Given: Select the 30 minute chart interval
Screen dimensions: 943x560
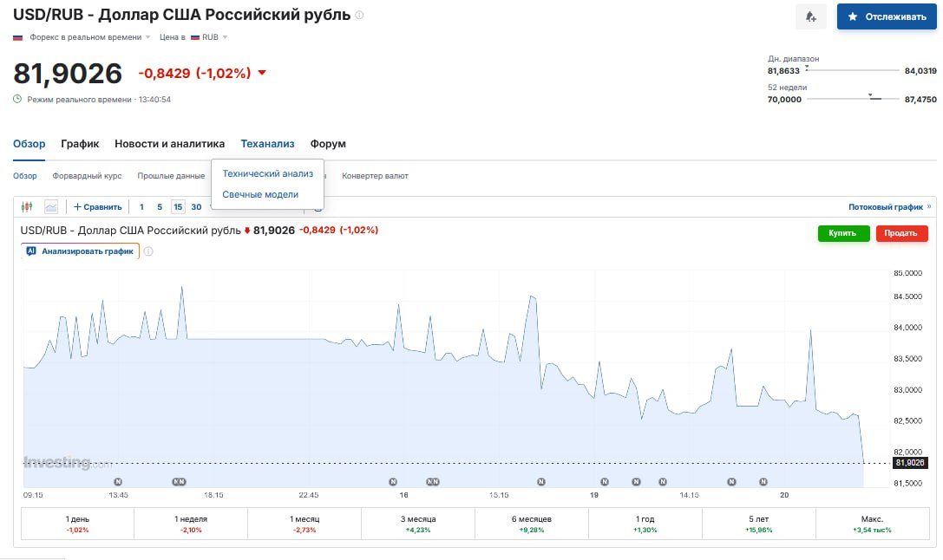Looking at the screenshot, I should tap(196, 206).
